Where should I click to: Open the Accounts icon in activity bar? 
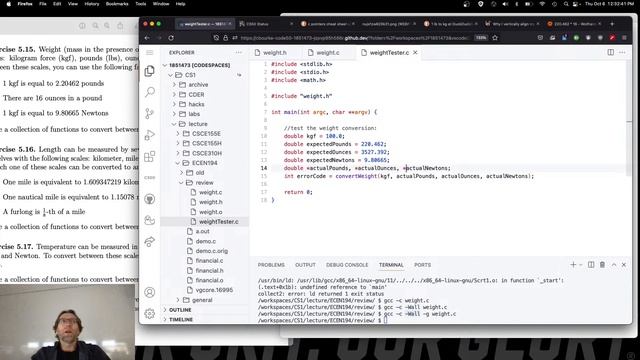(x=150, y=292)
